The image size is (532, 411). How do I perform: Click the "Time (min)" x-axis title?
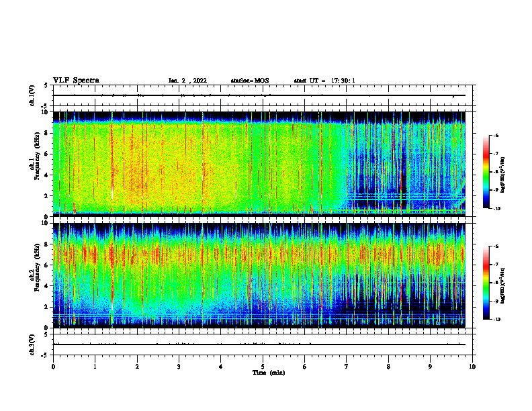click(x=269, y=373)
